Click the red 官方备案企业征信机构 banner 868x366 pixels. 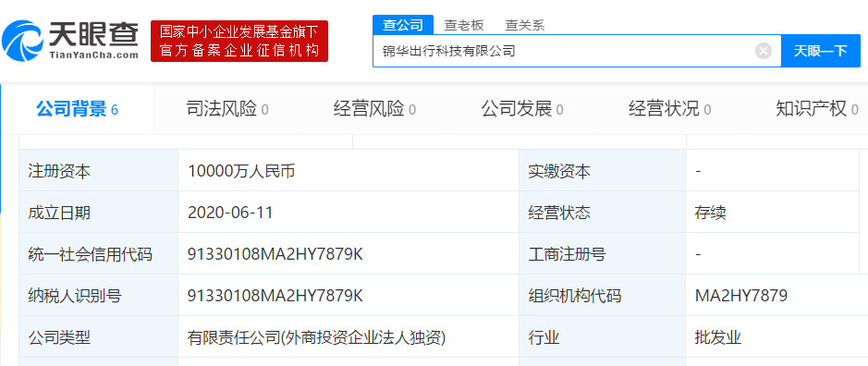239,41
